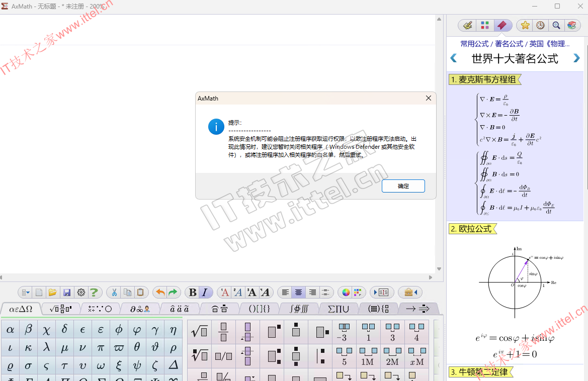
Task: Select the roots and fractions templates tab
Action: click(x=60, y=309)
